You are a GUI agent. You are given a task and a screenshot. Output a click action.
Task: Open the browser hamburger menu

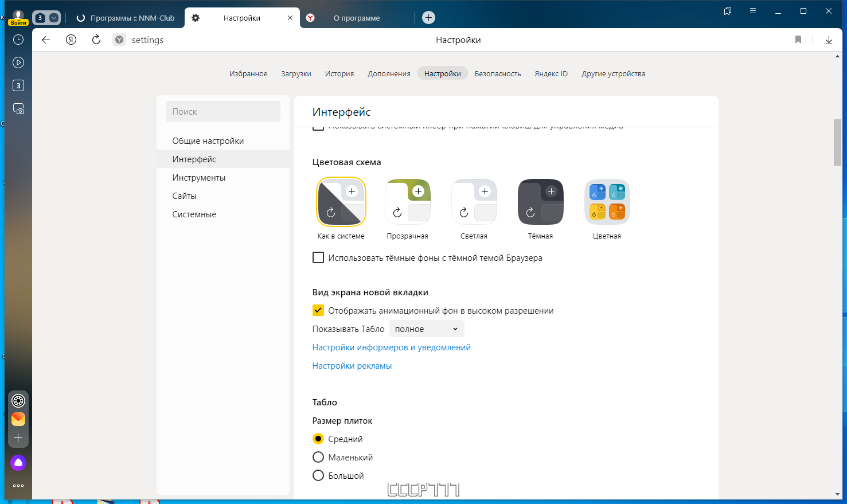coord(753,11)
